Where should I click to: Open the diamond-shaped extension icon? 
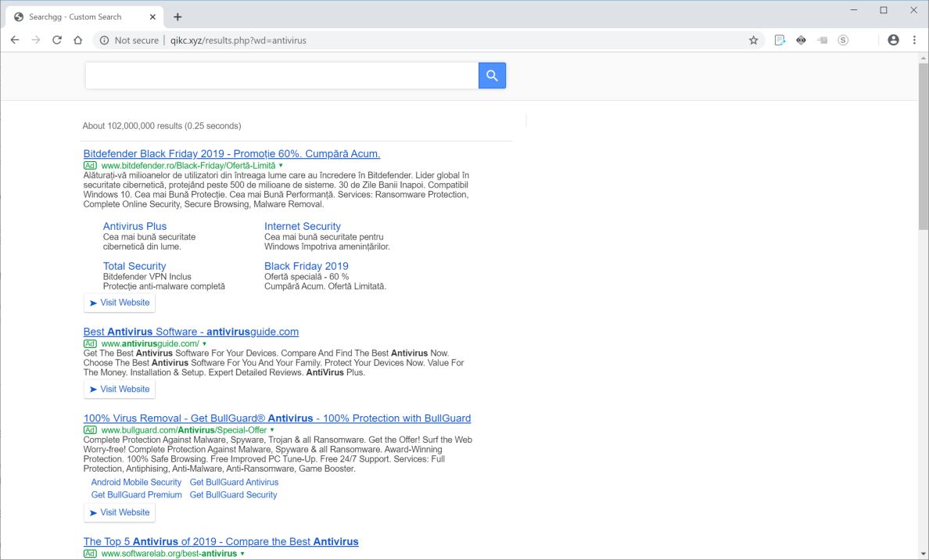pyautogui.click(x=801, y=41)
